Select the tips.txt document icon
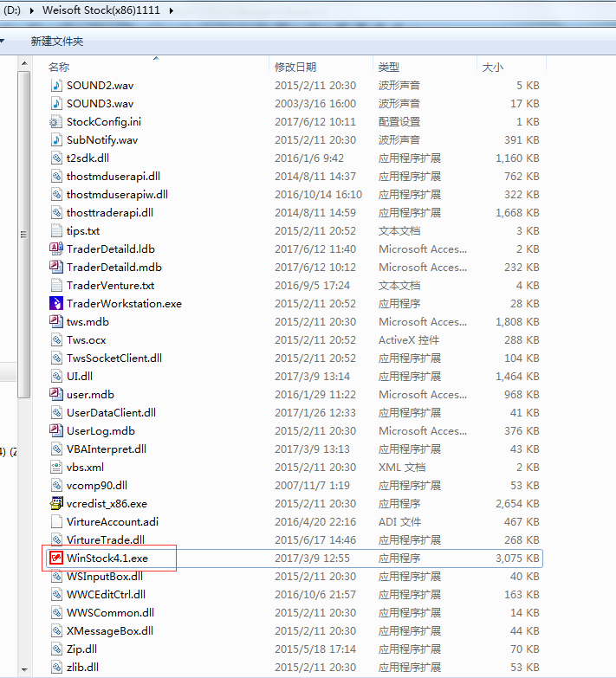The image size is (616, 678). 56,230
